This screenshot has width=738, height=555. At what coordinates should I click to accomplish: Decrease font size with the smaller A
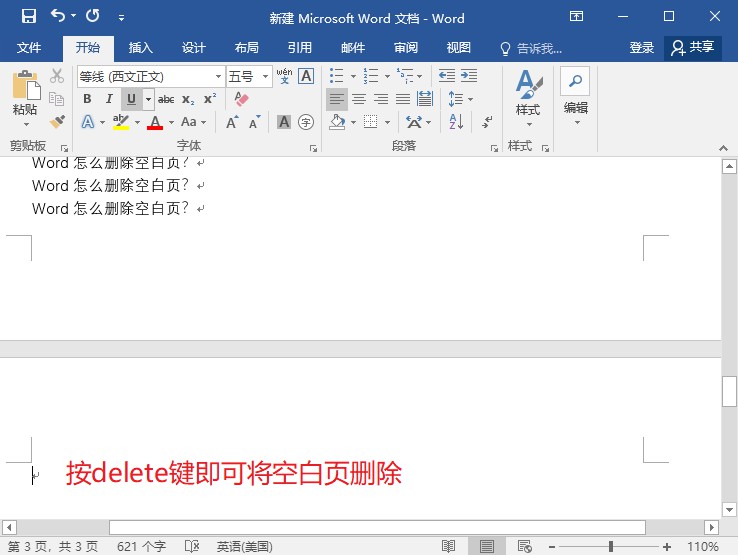(255, 122)
